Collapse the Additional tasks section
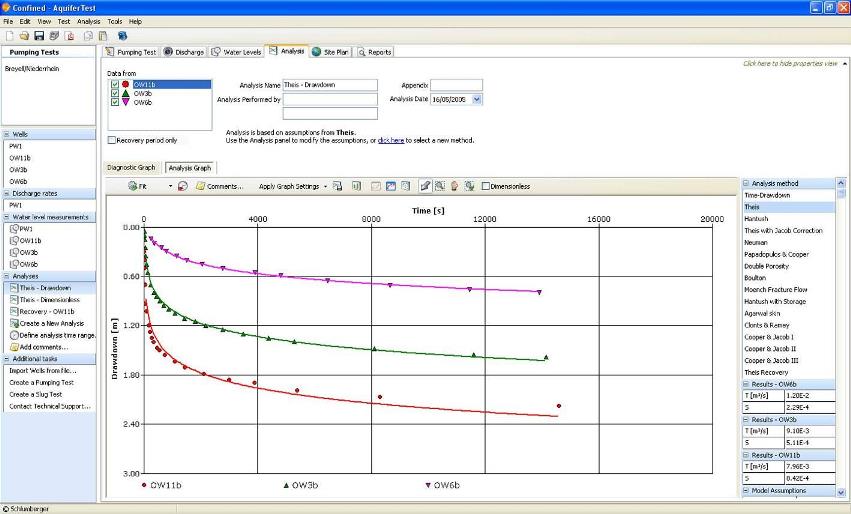The height and width of the screenshot is (514, 851). [x=7, y=359]
